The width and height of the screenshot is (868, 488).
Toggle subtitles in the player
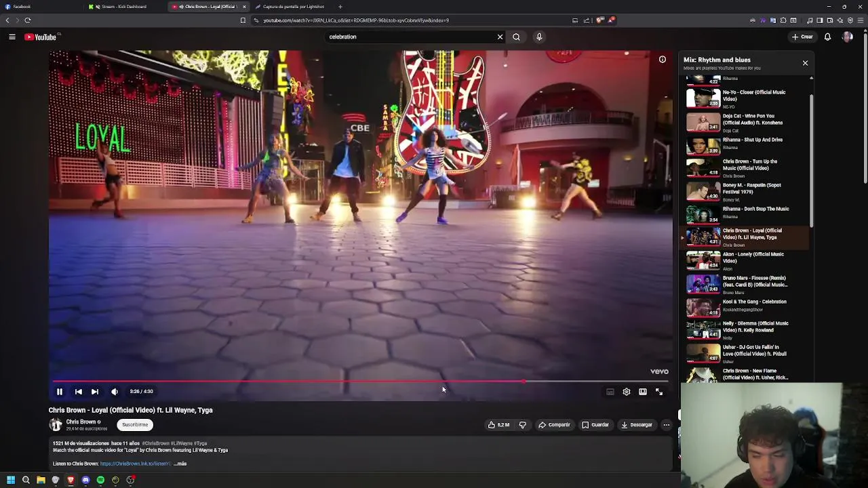point(610,392)
